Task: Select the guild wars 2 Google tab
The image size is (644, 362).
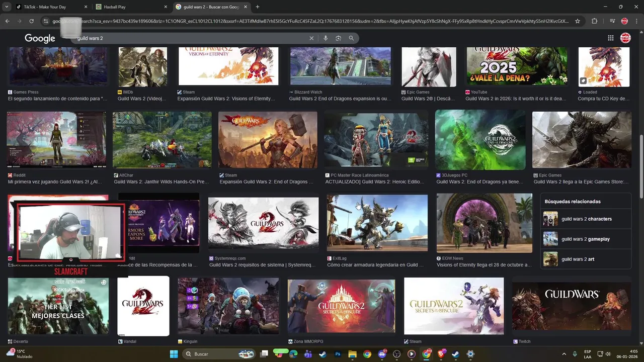Action: (x=211, y=7)
